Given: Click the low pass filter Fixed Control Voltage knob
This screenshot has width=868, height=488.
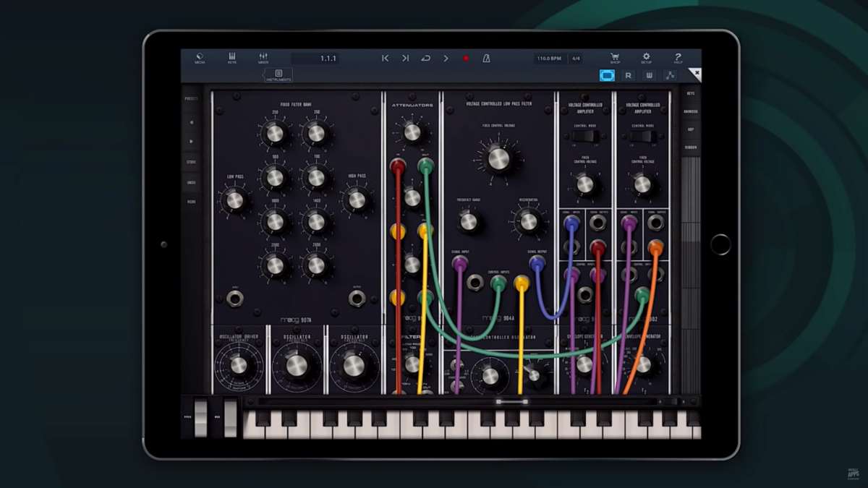Looking at the screenshot, I should 498,158.
